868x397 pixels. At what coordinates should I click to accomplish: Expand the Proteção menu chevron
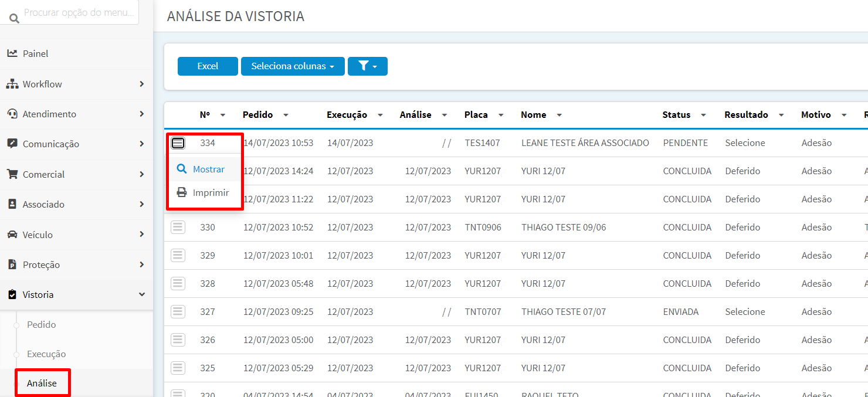pyautogui.click(x=142, y=264)
